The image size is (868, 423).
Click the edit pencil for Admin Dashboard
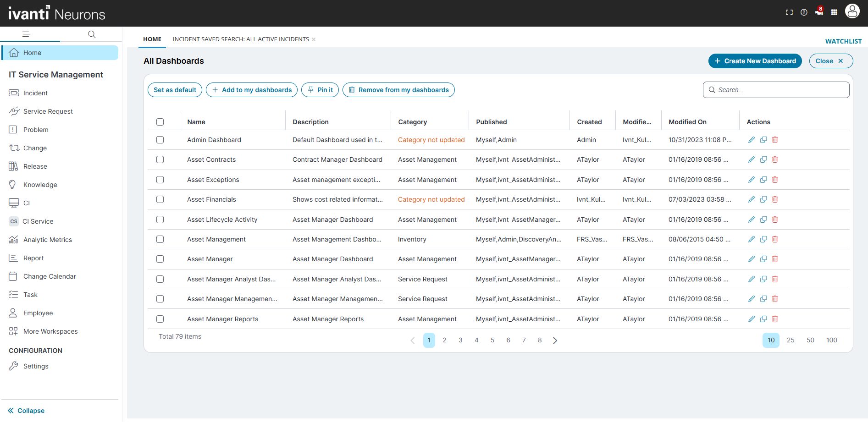[751, 140]
